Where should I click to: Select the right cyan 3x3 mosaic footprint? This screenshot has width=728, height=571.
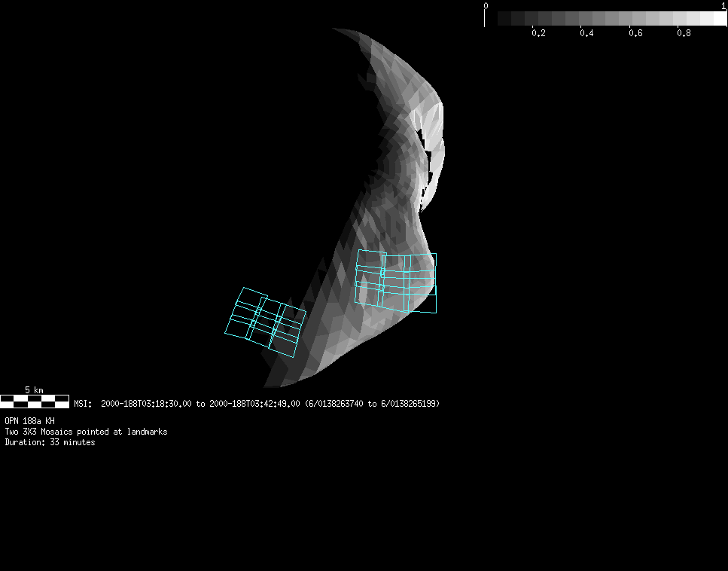pos(396,282)
